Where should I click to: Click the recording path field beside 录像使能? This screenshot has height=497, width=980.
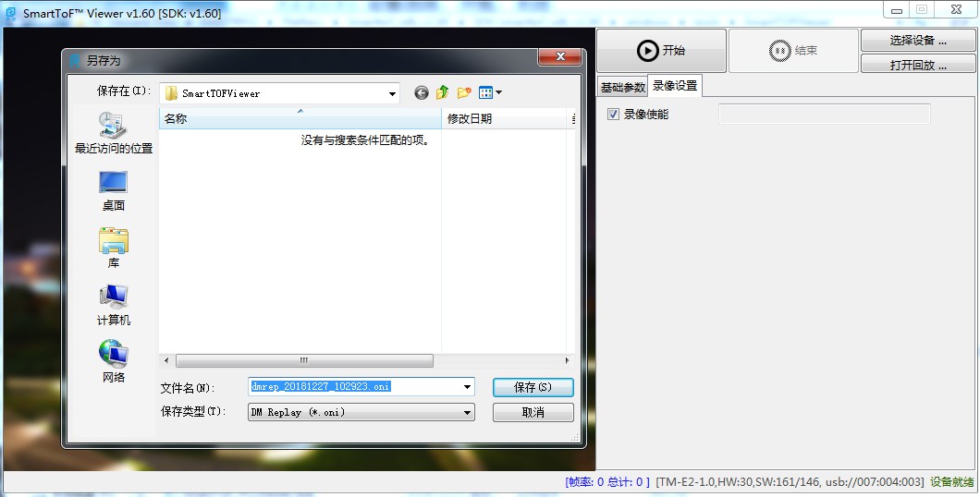[x=825, y=115]
